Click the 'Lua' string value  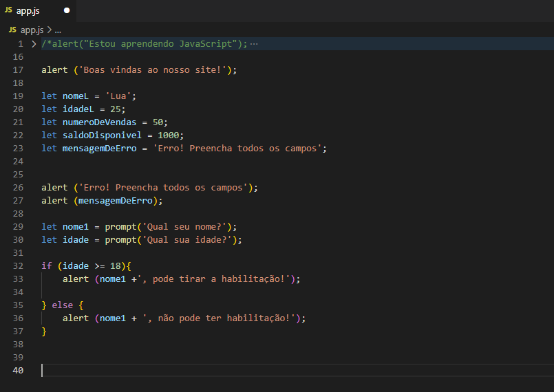(118, 96)
